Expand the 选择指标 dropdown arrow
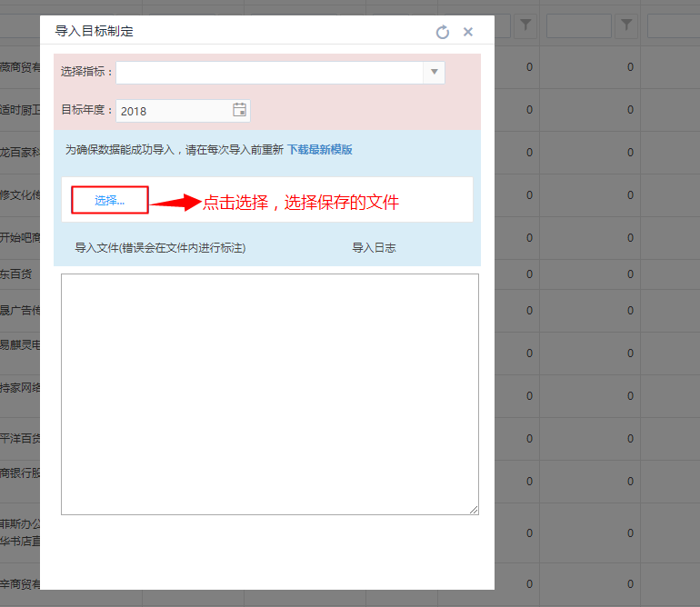Image resolution: width=700 pixels, height=607 pixels. click(x=434, y=73)
